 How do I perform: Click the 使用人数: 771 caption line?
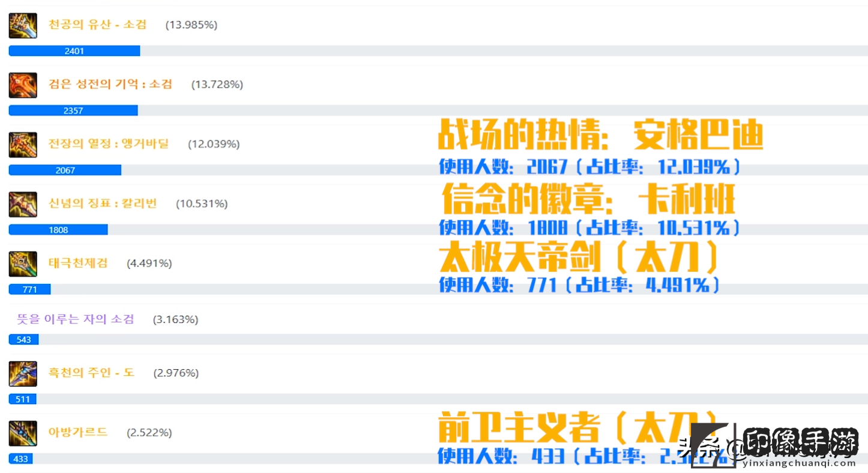579,285
